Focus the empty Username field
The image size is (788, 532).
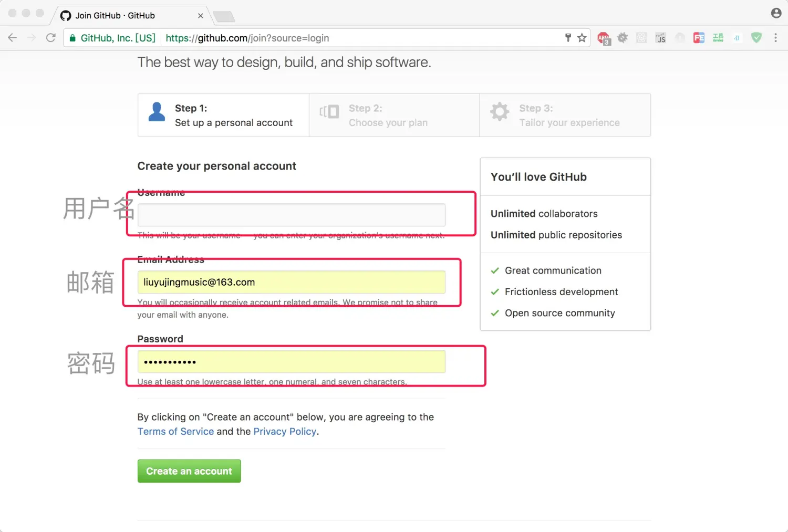[292, 215]
